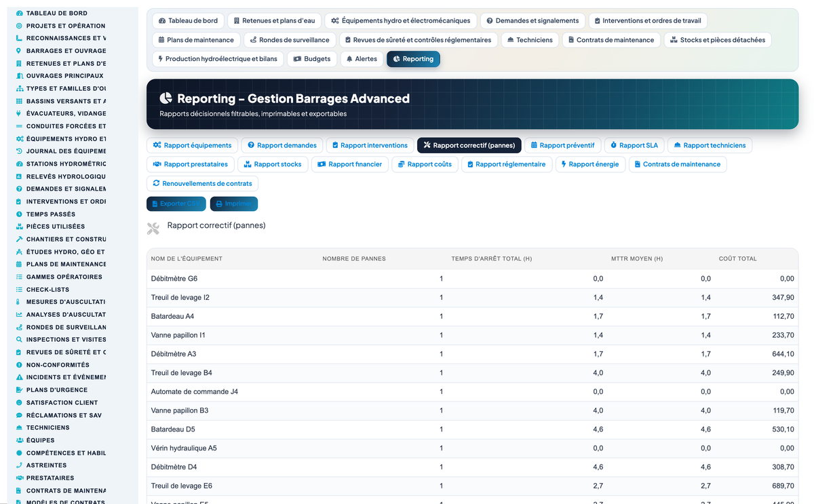
Task: Click the wrench icon beside Rapport correctif heading
Action: (153, 229)
